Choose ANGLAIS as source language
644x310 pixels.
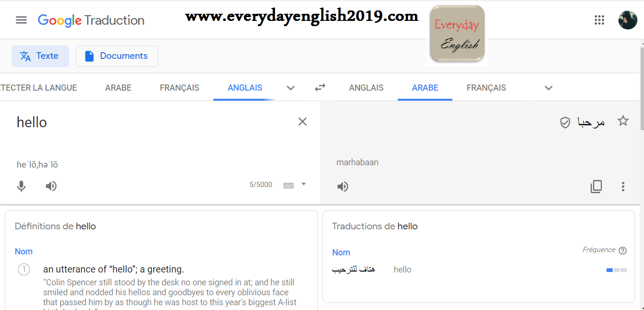pos(245,88)
